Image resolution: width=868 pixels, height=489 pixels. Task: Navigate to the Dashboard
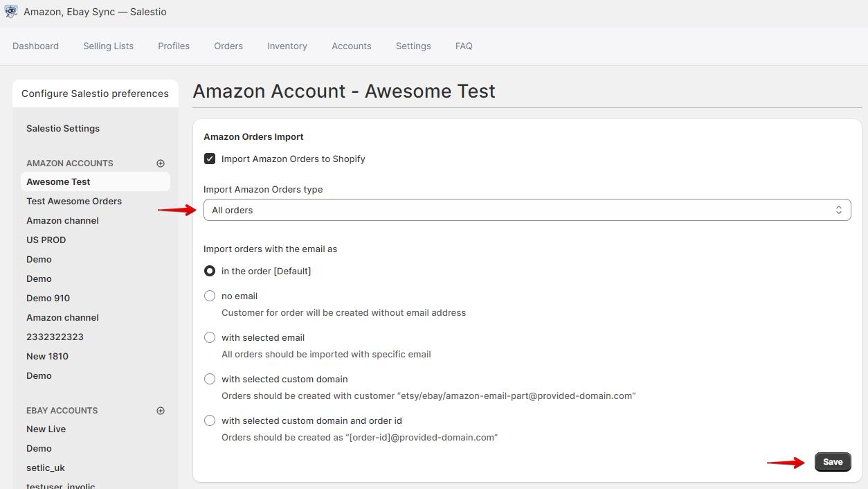pyautogui.click(x=35, y=46)
